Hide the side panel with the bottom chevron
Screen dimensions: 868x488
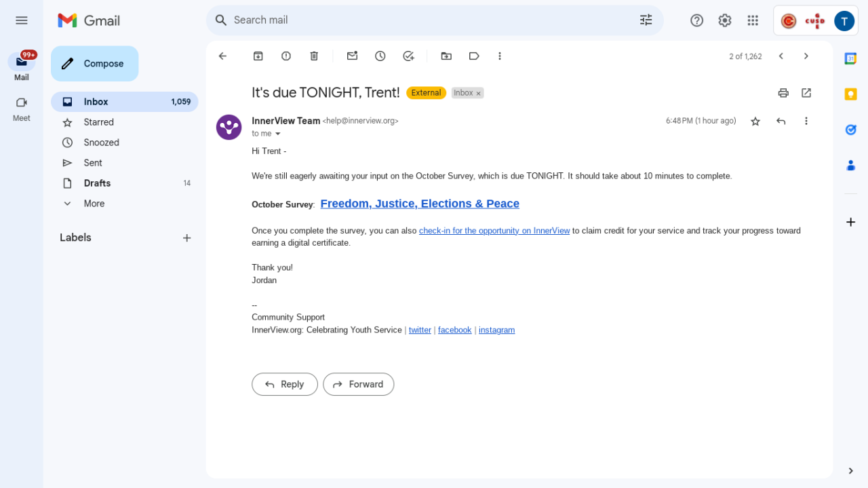(850, 470)
